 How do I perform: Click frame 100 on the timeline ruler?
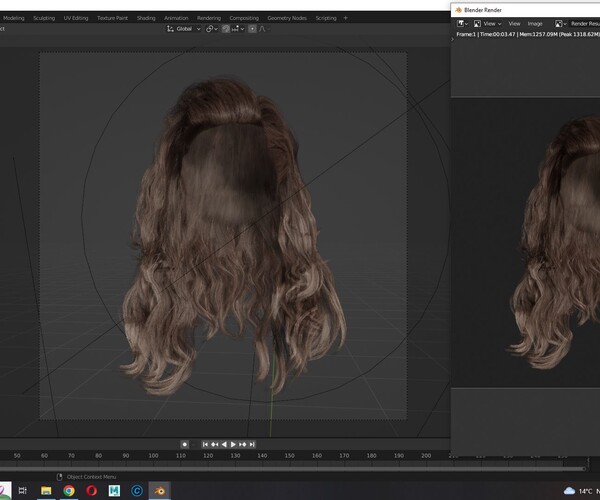pyautogui.click(x=153, y=456)
